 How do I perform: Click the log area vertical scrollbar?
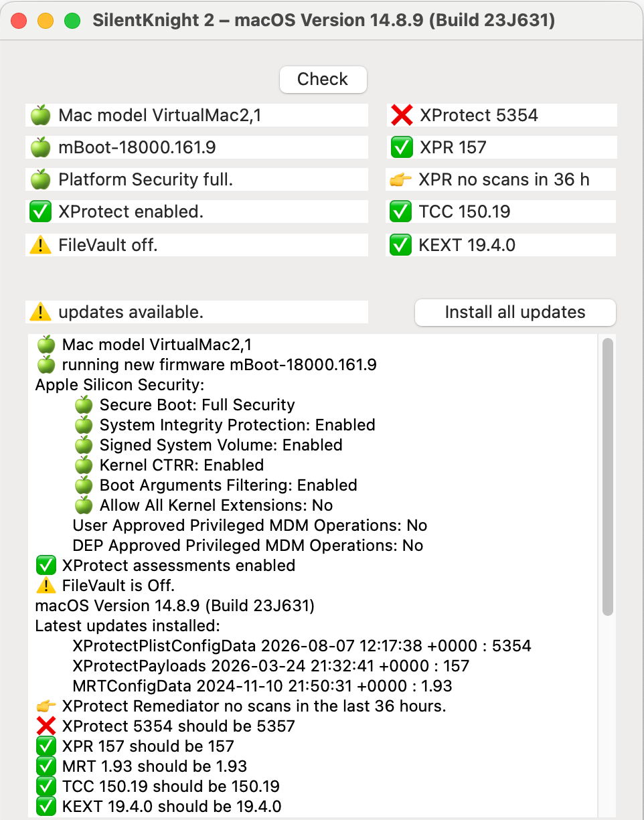[608, 477]
